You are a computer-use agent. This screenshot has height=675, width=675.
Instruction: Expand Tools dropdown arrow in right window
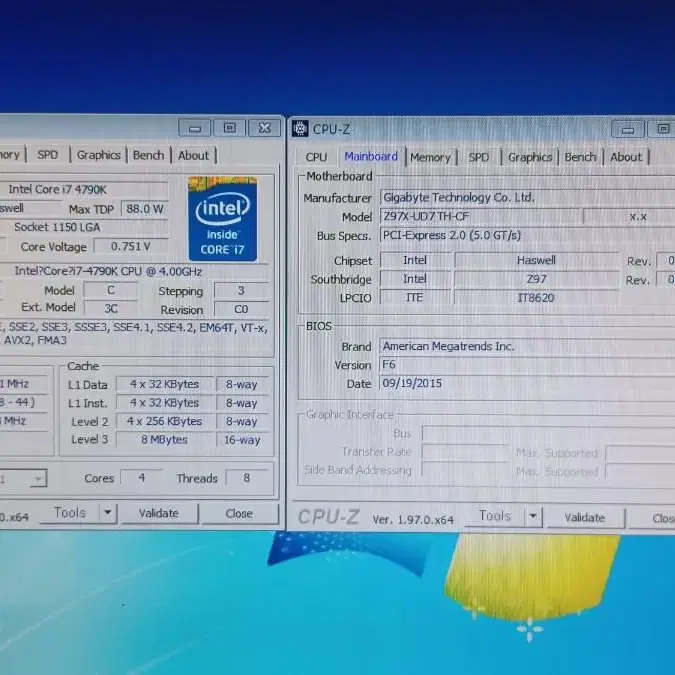(x=533, y=516)
